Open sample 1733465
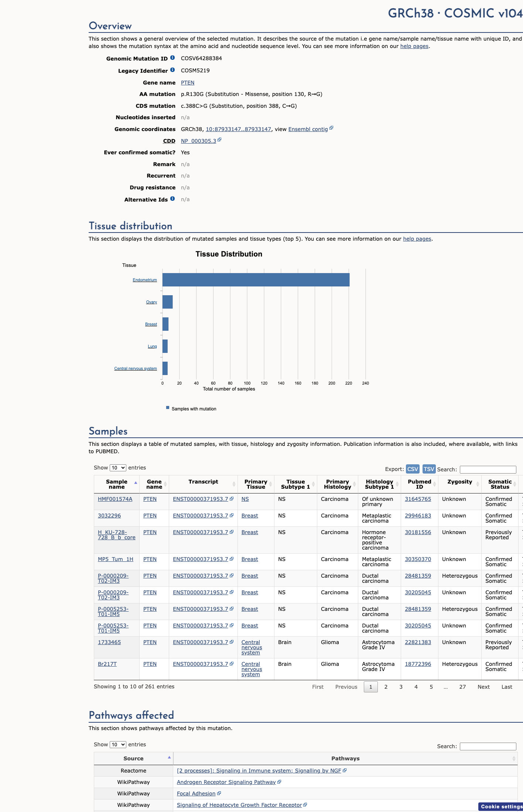 (x=109, y=642)
